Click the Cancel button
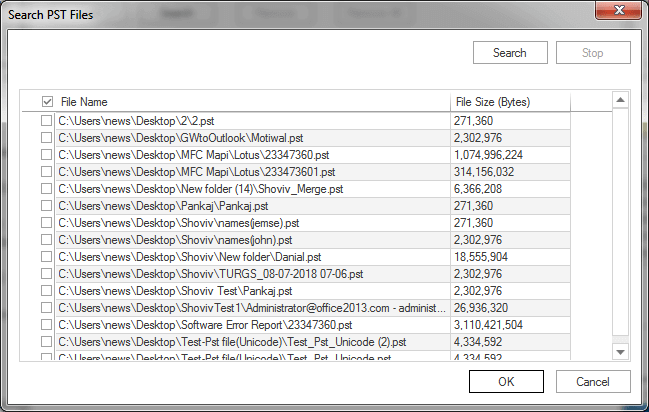This screenshot has width=649, height=412. tap(593, 381)
